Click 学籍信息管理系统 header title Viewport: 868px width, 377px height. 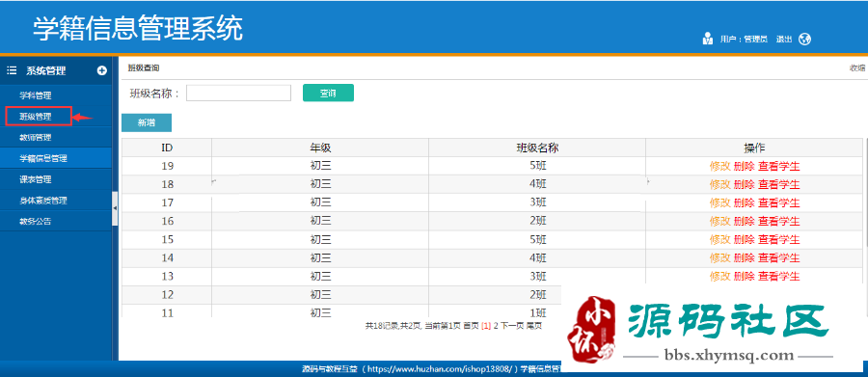pos(138,29)
